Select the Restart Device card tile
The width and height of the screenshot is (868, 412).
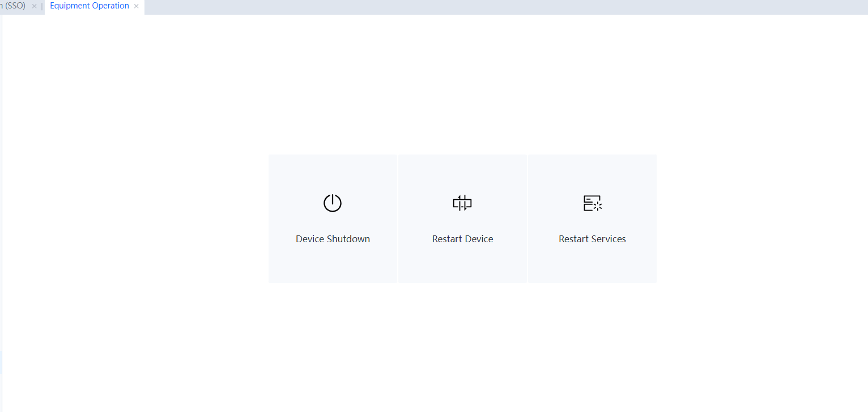(462, 260)
